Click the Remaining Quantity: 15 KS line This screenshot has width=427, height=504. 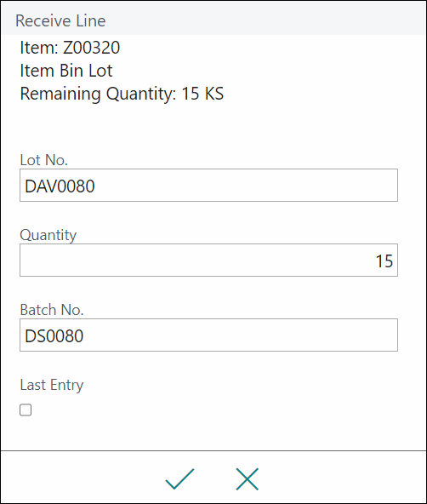click(x=122, y=94)
